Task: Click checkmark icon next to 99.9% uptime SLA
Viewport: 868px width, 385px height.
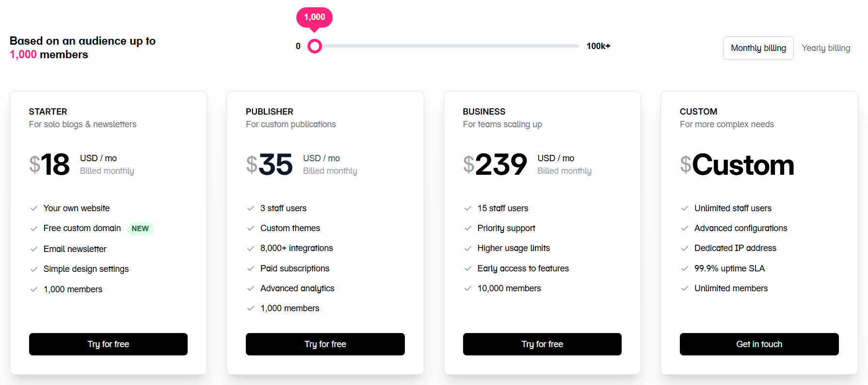Action: pos(685,268)
